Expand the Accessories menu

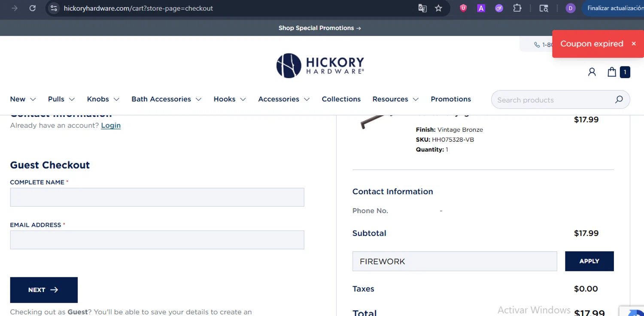point(284,99)
